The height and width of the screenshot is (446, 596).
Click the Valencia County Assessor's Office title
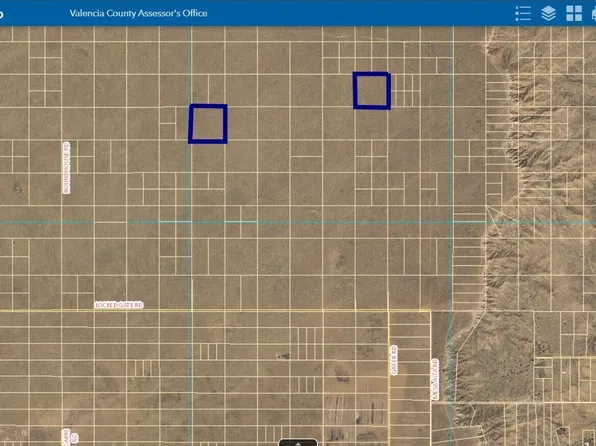(x=138, y=13)
